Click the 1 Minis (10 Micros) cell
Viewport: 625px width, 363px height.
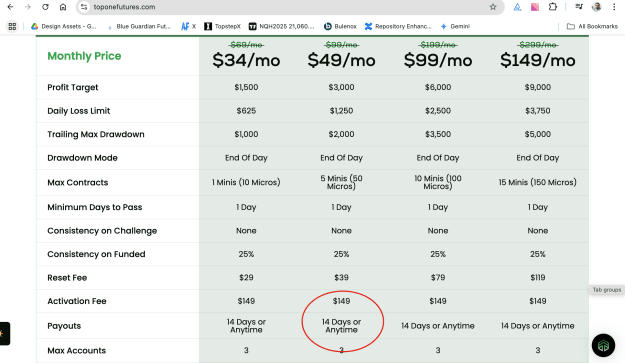[x=246, y=182]
